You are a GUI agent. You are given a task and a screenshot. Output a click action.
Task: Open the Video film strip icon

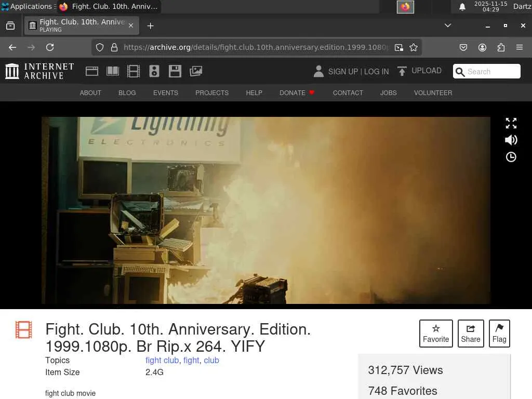point(134,71)
